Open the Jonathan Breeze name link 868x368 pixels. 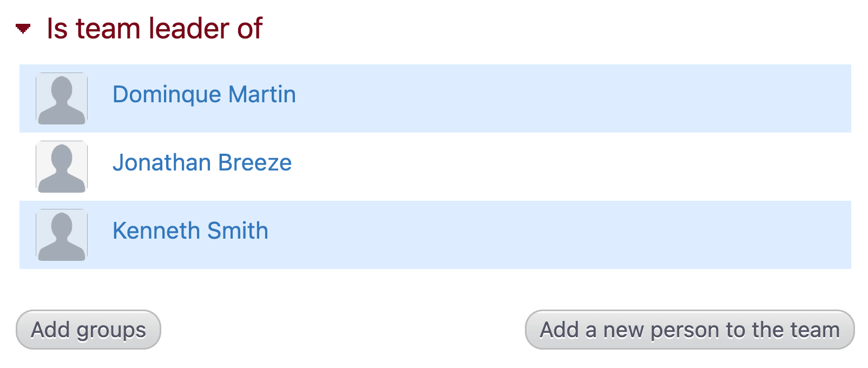click(x=202, y=163)
